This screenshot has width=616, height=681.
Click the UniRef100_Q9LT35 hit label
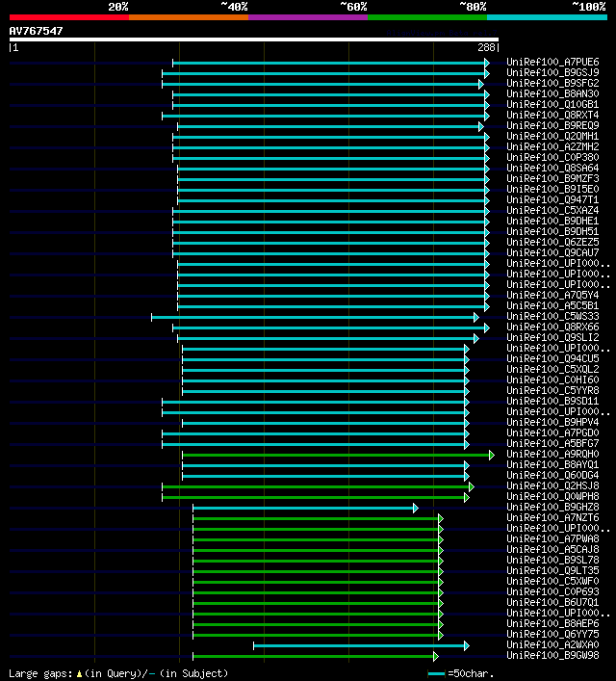click(552, 570)
